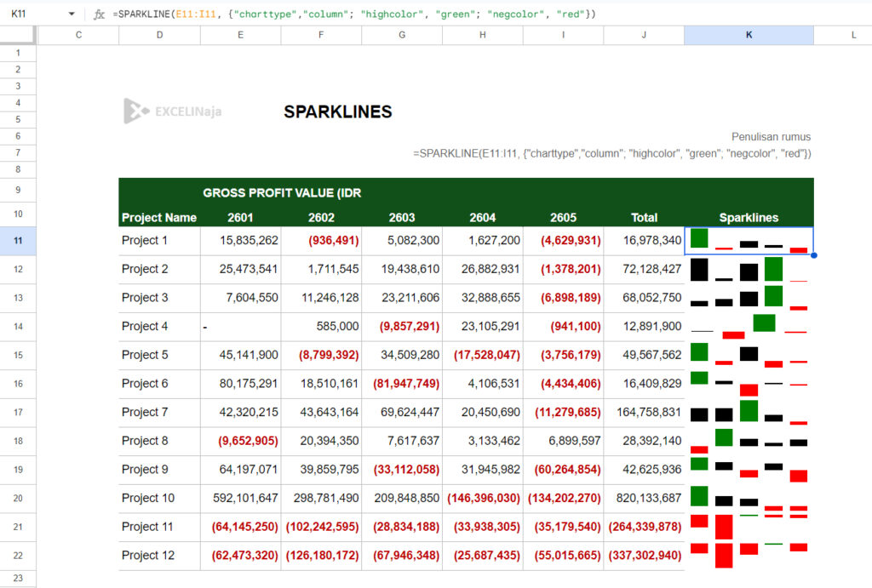The height and width of the screenshot is (588, 872).
Task: Click cell with value (60,264,854)
Action: coord(564,470)
